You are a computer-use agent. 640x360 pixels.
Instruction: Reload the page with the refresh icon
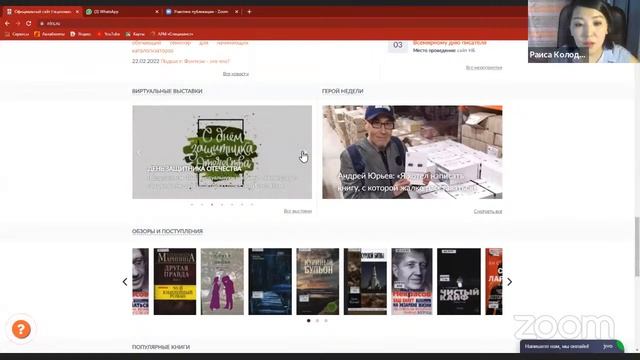pyautogui.click(x=29, y=24)
